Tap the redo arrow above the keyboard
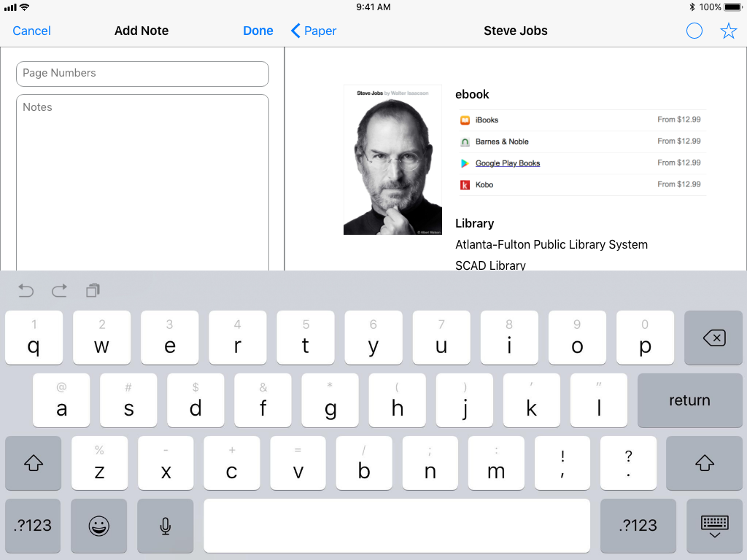This screenshot has height=560, width=747. [60, 290]
